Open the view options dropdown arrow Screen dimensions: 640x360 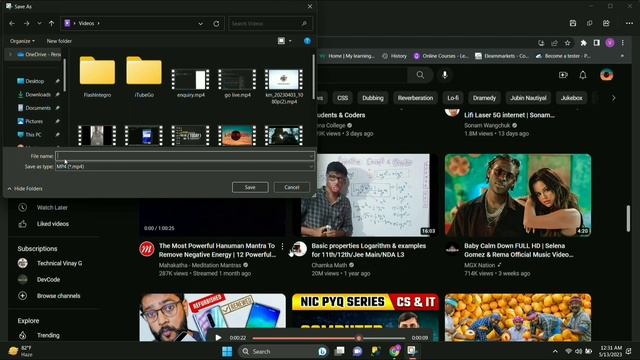(290, 41)
